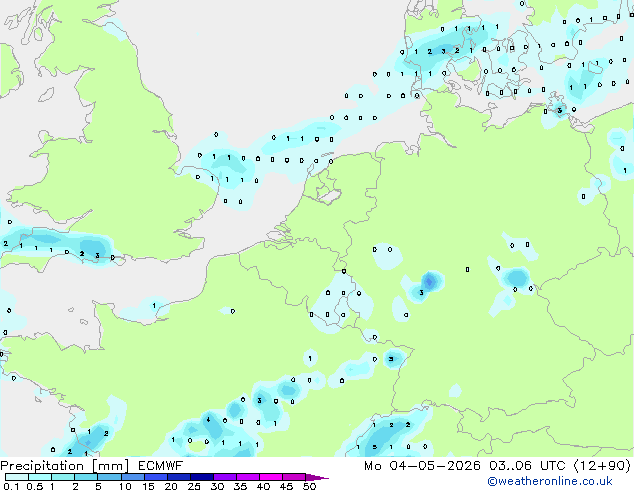
Task: Click the 0.1–0.5 mm palest legend swatch
Action: click(x=17, y=477)
